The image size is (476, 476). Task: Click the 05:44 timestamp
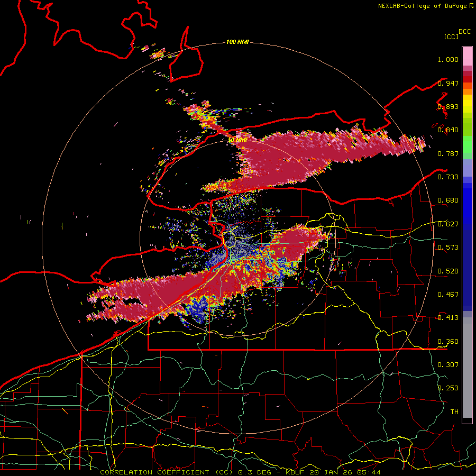point(369,472)
